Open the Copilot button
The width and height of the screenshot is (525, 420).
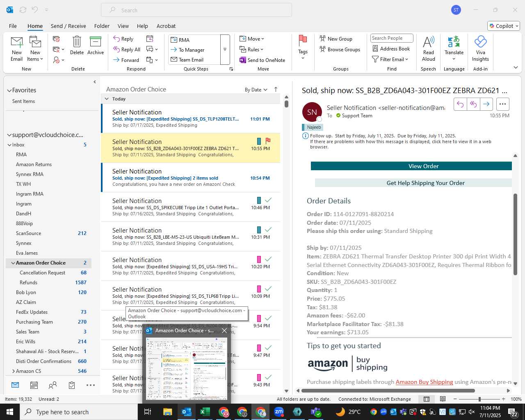504,26
